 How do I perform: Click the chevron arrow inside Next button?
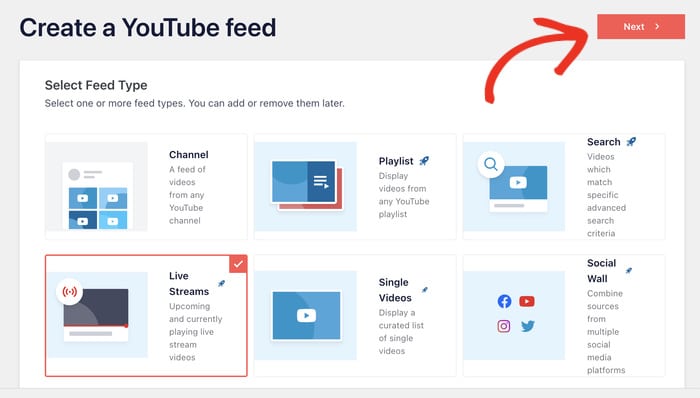657,26
